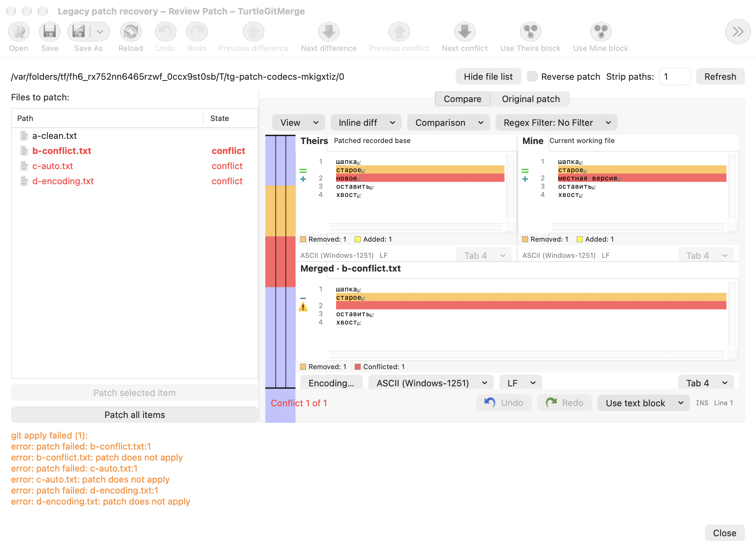Click the Close button
Viewport: 756px width, 552px height.
point(725,533)
